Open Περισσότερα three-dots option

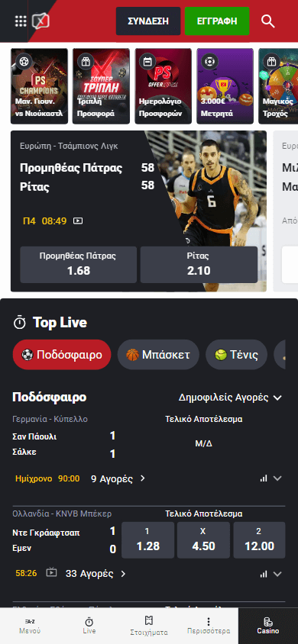[209, 626]
